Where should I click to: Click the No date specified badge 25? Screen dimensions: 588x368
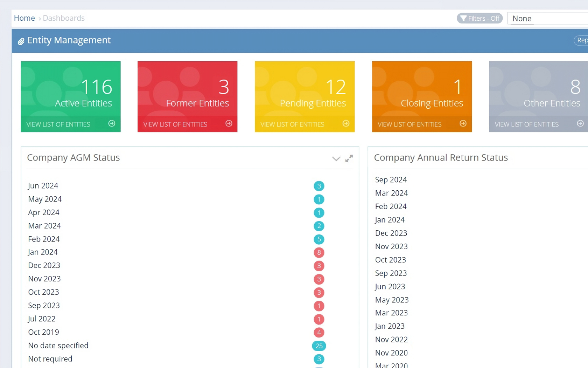(x=319, y=346)
